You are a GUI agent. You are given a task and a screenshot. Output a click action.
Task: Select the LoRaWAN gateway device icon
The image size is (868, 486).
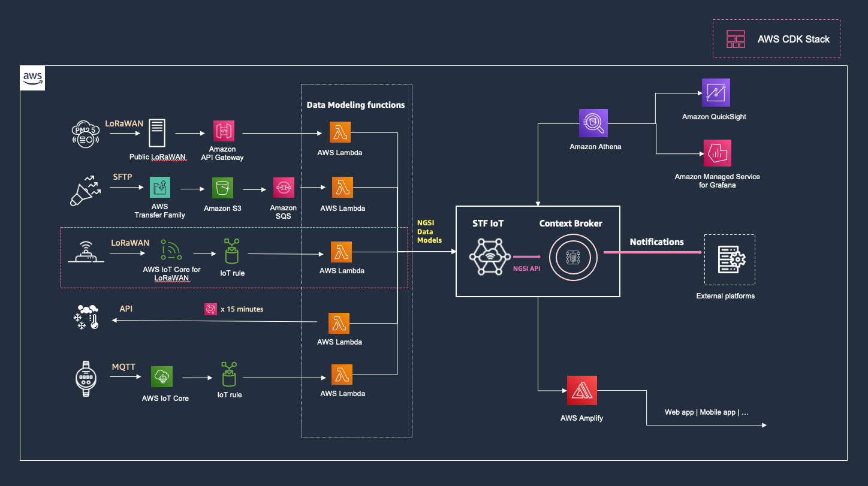click(85, 253)
